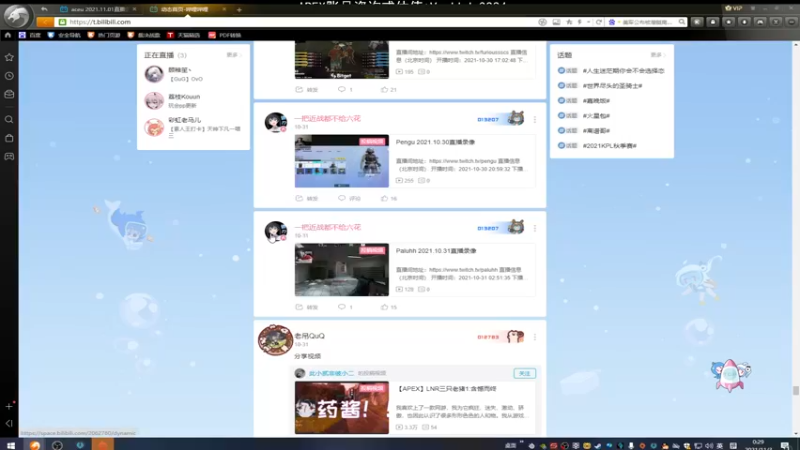Open the username 一把近战都不给六花 on the Pengu post
The width and height of the screenshot is (800, 450).
click(x=328, y=118)
